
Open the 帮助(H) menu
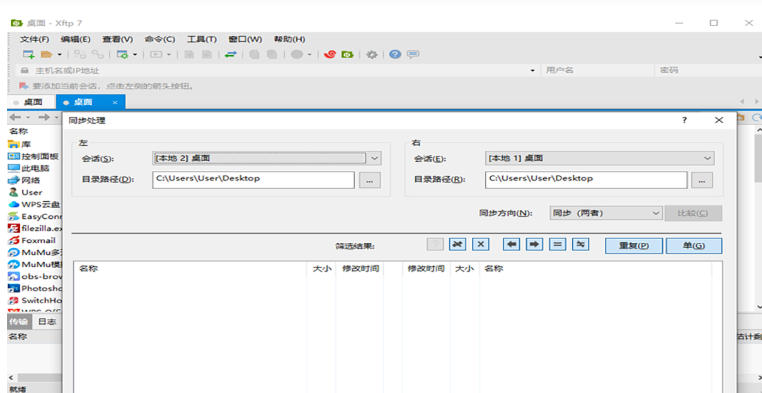(290, 39)
